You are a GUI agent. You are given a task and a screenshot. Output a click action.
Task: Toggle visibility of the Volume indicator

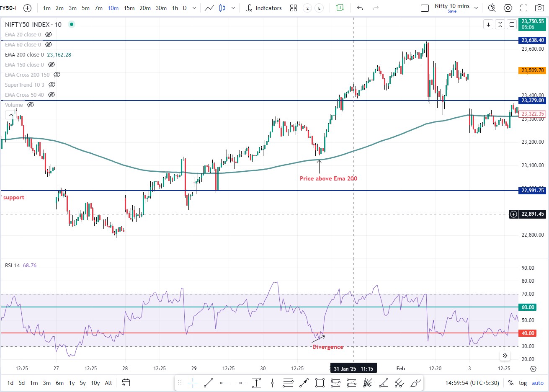click(31, 105)
